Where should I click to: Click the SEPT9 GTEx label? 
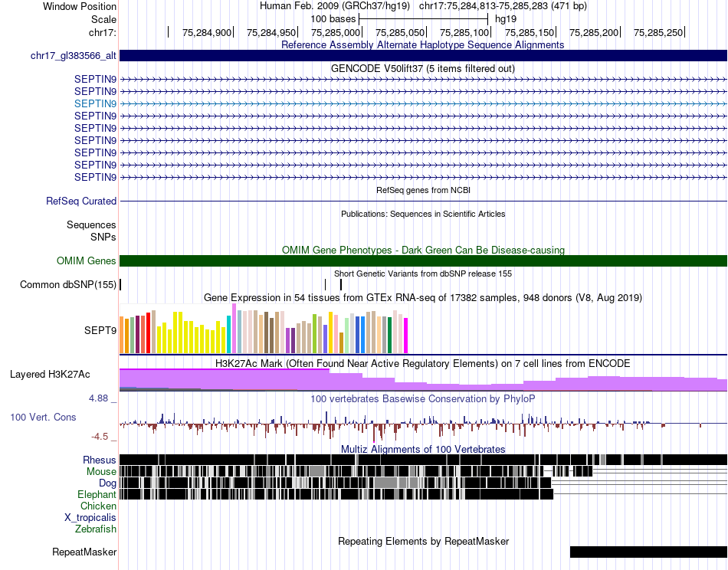coord(100,330)
